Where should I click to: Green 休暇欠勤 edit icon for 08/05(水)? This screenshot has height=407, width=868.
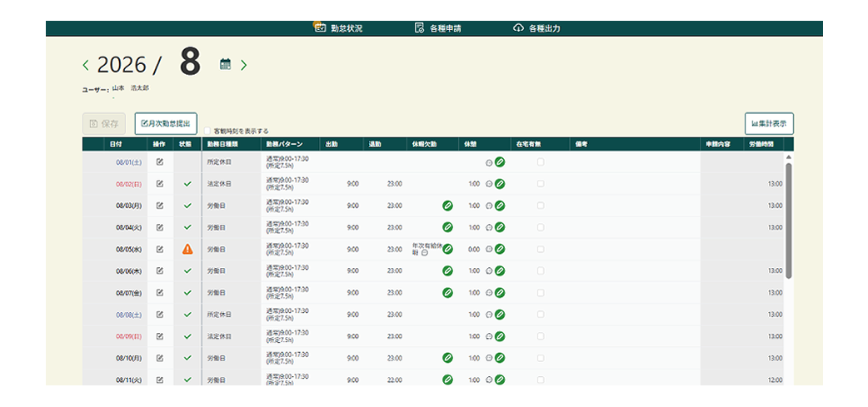(x=448, y=250)
